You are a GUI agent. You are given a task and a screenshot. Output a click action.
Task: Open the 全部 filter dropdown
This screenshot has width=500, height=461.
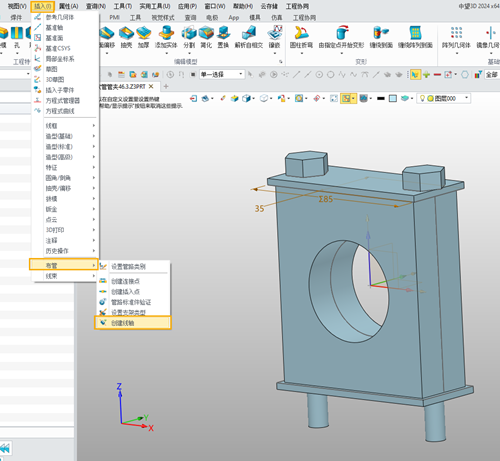click(x=492, y=74)
